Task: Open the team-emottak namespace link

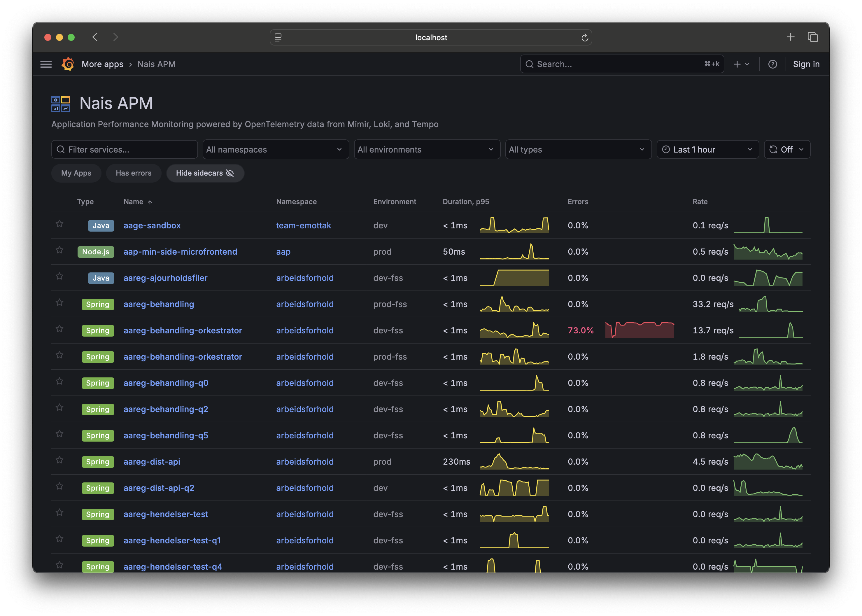Action: (303, 225)
